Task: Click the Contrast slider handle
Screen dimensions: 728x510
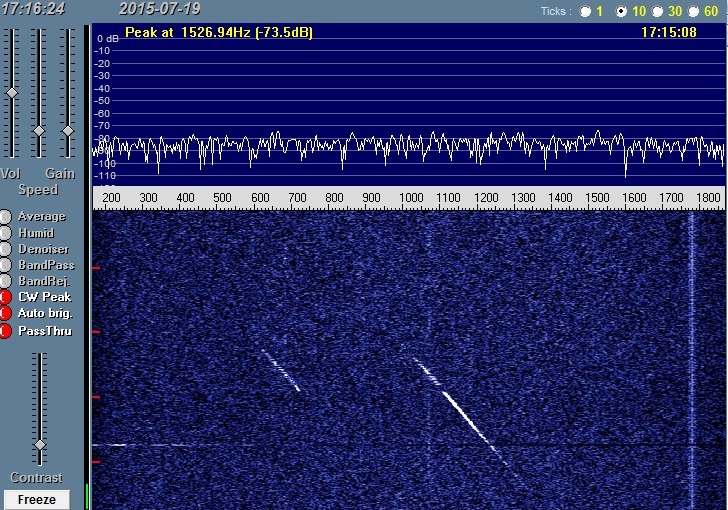Action: click(x=40, y=444)
